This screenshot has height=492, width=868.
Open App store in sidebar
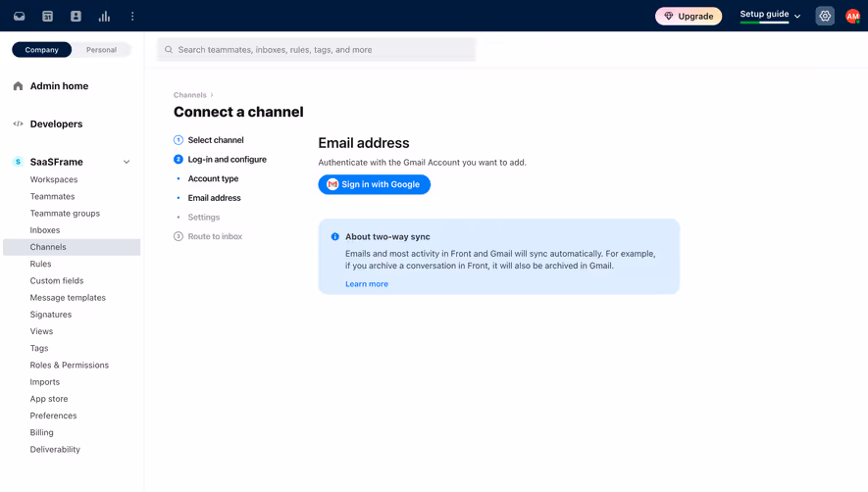click(x=49, y=399)
